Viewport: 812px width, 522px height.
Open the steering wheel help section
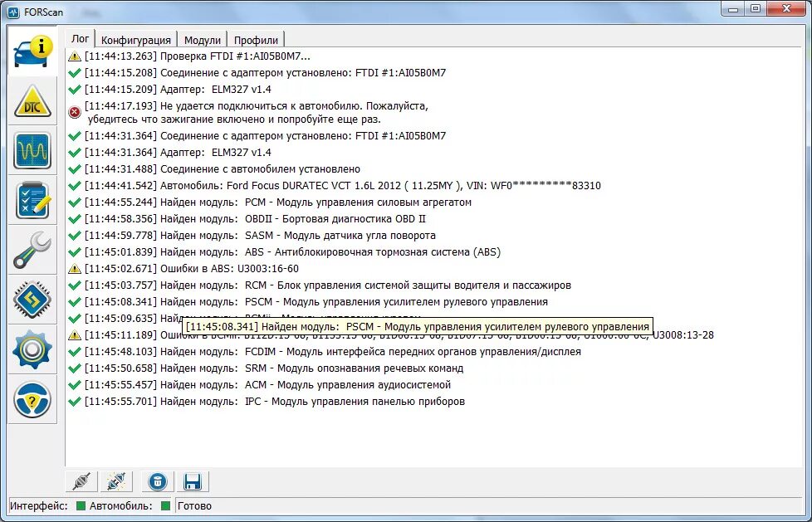(x=32, y=399)
